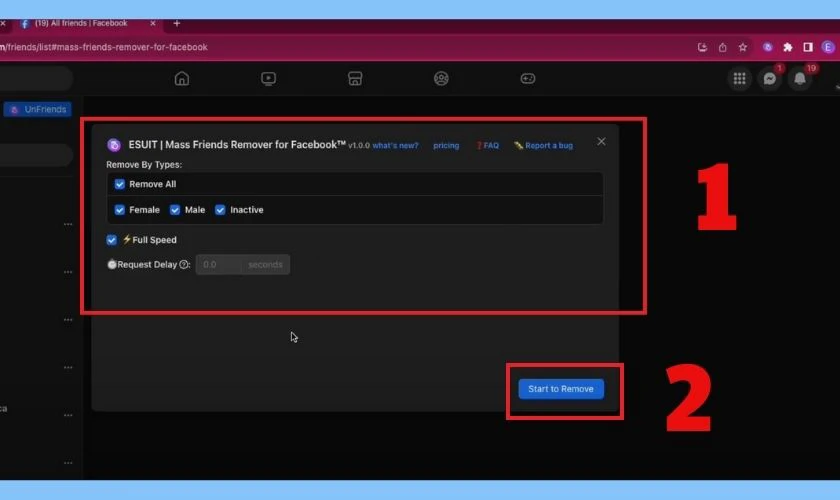Switch to All friends Facebook tab

(81, 24)
